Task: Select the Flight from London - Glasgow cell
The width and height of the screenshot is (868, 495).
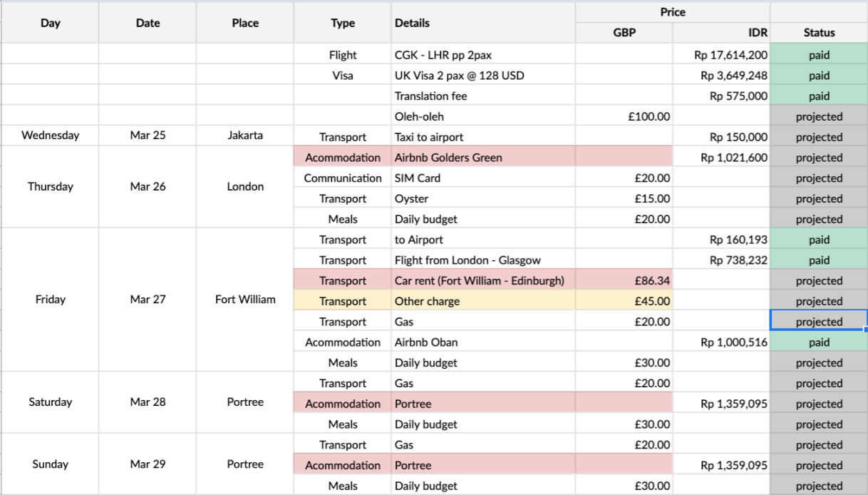Action: coord(483,260)
